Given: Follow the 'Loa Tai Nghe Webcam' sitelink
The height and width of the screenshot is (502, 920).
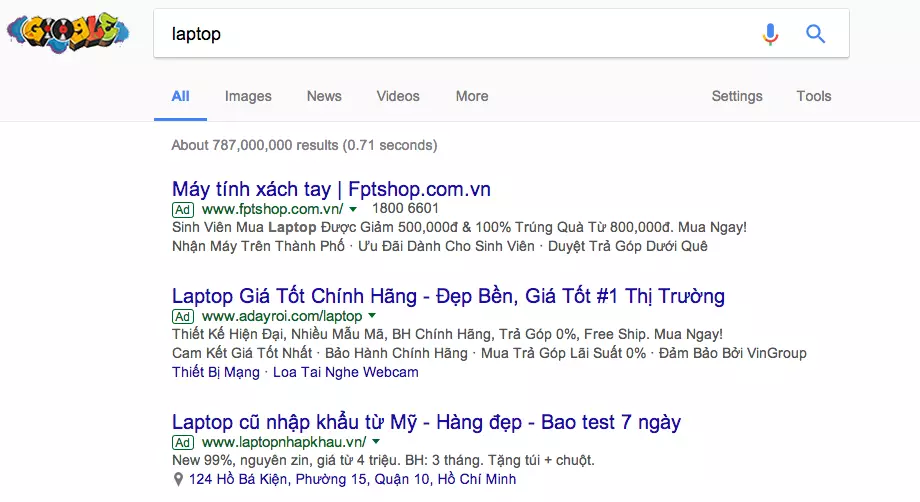Looking at the screenshot, I should pyautogui.click(x=346, y=372).
